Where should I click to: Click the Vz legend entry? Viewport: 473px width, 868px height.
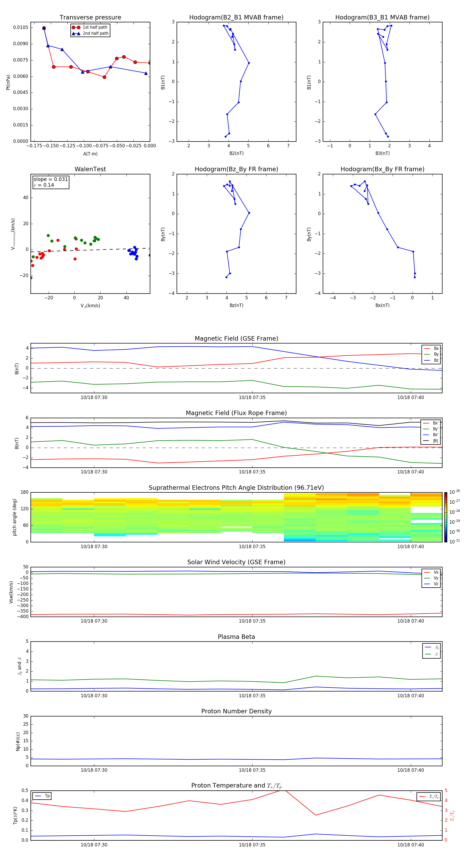431,584
